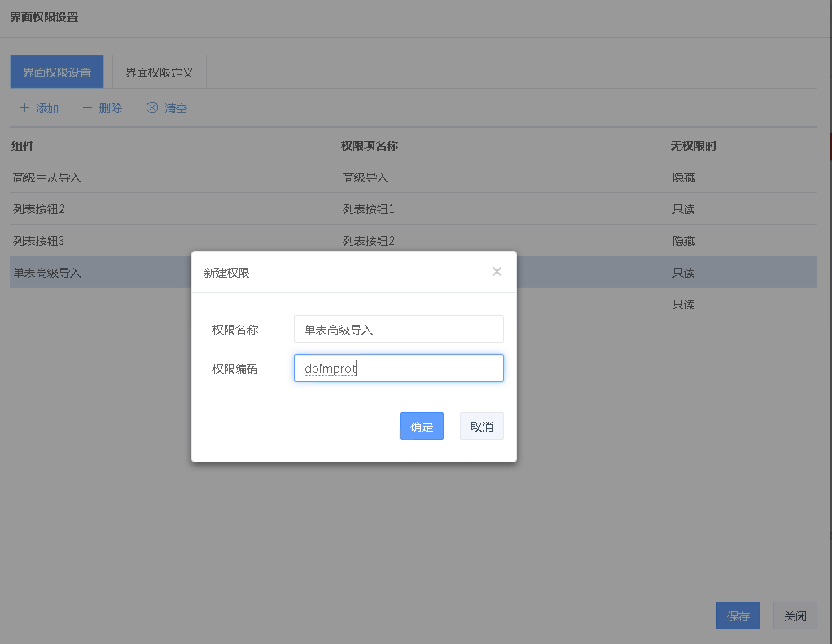Close the 新建权限 dialog with X
This screenshot has height=644, width=832.
[x=497, y=272]
